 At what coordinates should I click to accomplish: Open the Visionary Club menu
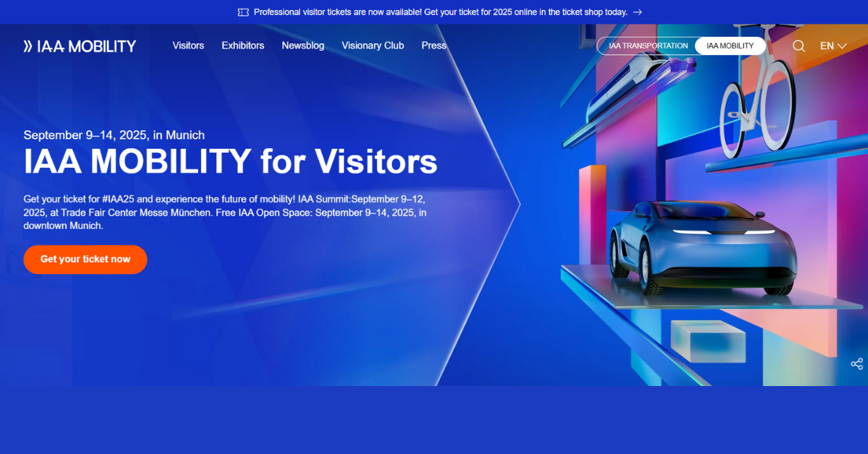tap(373, 46)
